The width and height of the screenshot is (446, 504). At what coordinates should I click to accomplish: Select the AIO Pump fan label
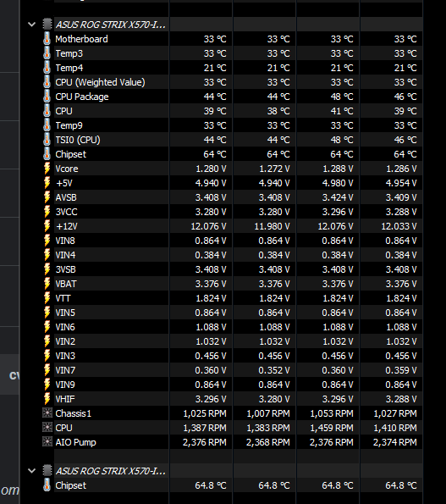coord(76,442)
